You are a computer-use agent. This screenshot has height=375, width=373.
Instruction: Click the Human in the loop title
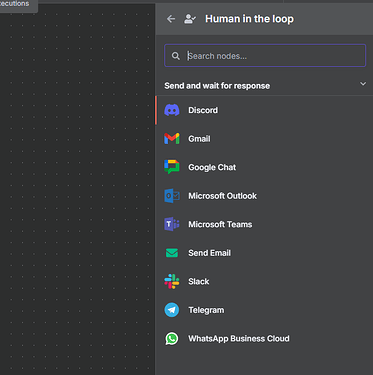point(249,19)
